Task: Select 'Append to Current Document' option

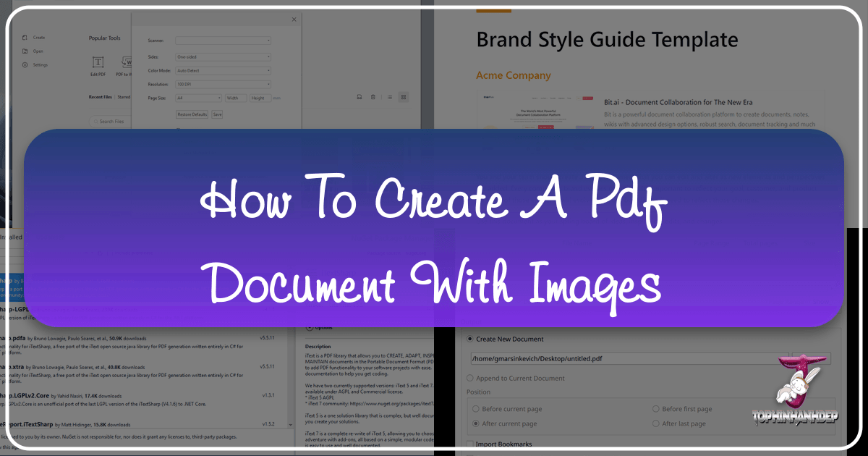Action: pos(470,378)
